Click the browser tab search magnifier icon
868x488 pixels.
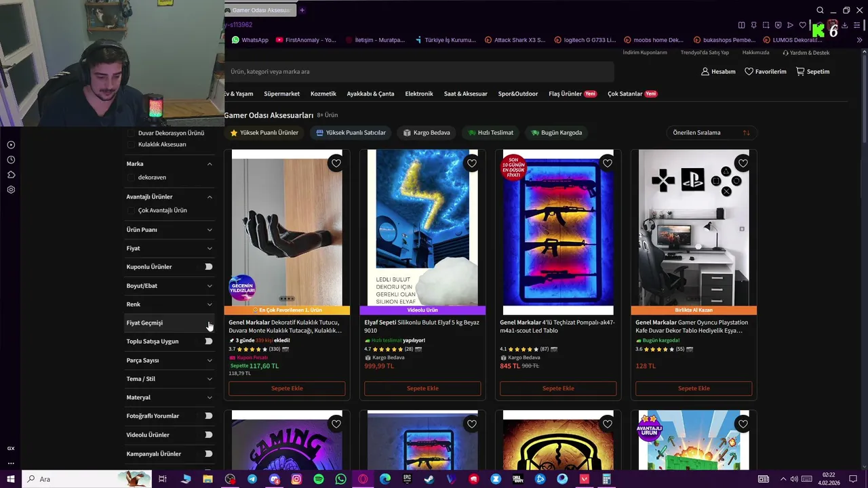coord(820,10)
